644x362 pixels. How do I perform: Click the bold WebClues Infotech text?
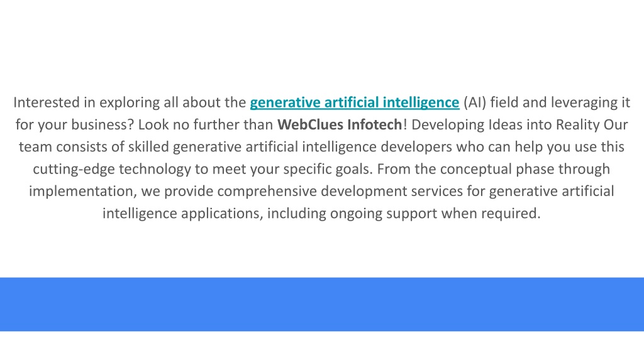[x=340, y=124]
